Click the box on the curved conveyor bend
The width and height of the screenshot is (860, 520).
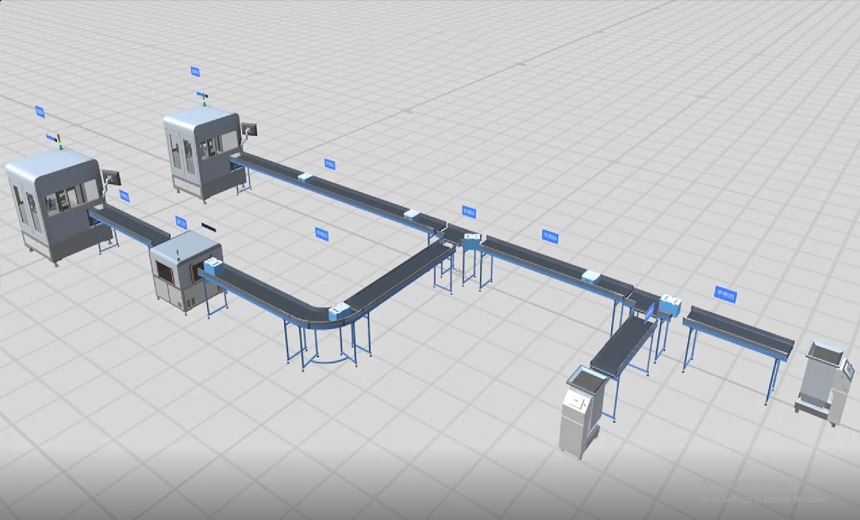pos(340,311)
